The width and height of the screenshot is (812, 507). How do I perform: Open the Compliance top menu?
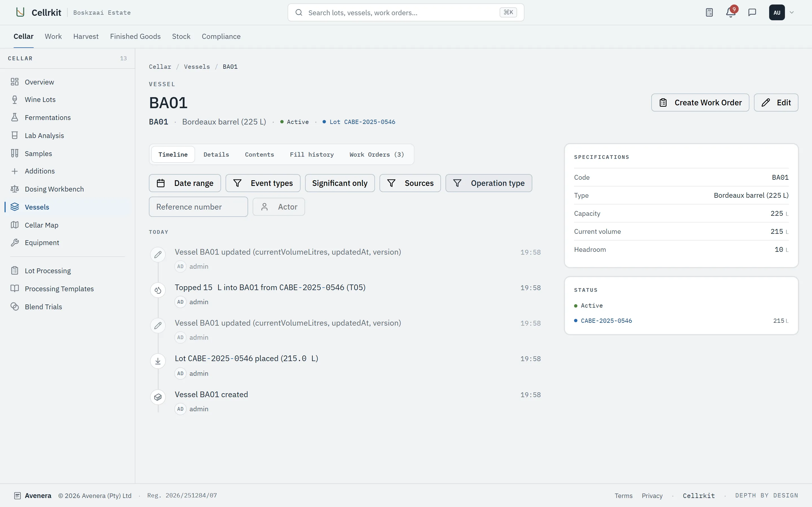[x=221, y=36]
